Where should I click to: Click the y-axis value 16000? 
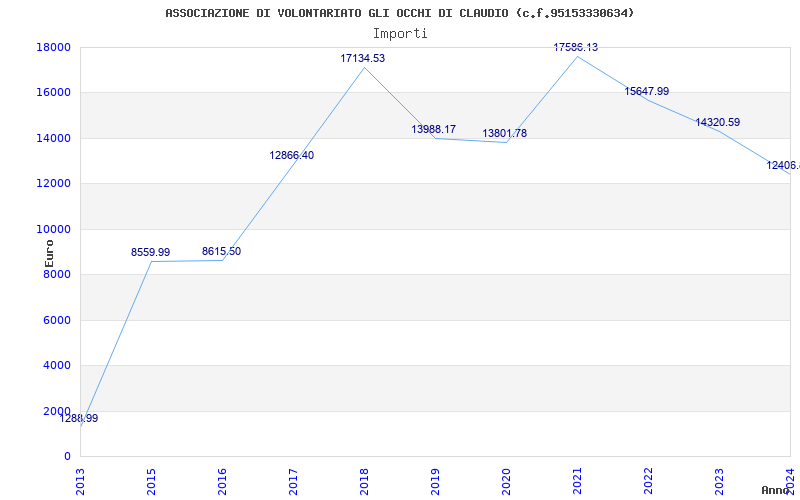coord(53,93)
